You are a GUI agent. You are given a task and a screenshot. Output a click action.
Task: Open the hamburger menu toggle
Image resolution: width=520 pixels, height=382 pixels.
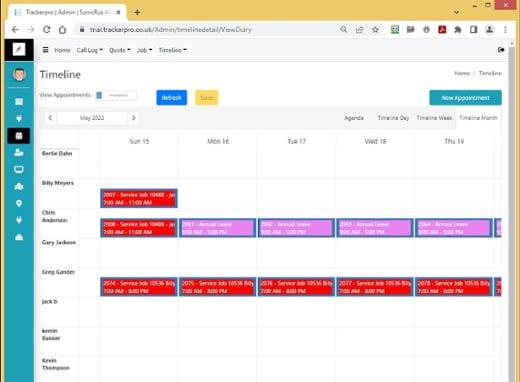coord(46,50)
